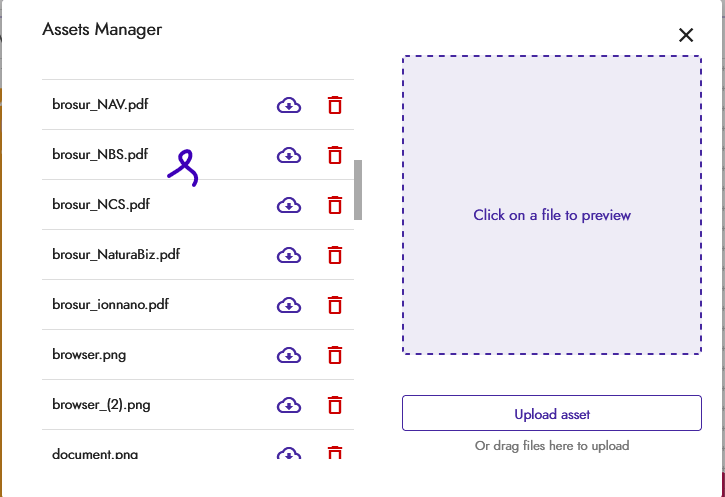This screenshot has width=725, height=497.
Task: Download the brosur_NCS.pdf file
Action: pos(289,205)
